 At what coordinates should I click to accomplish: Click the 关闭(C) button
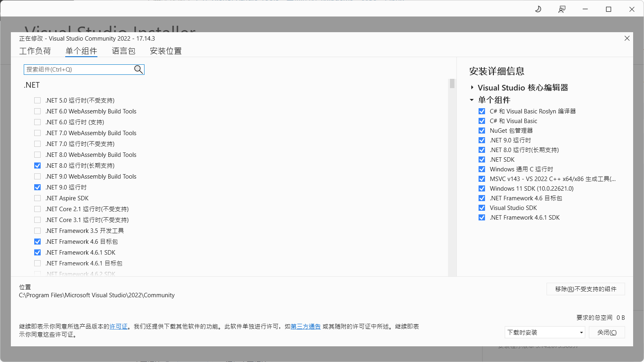pyautogui.click(x=607, y=332)
